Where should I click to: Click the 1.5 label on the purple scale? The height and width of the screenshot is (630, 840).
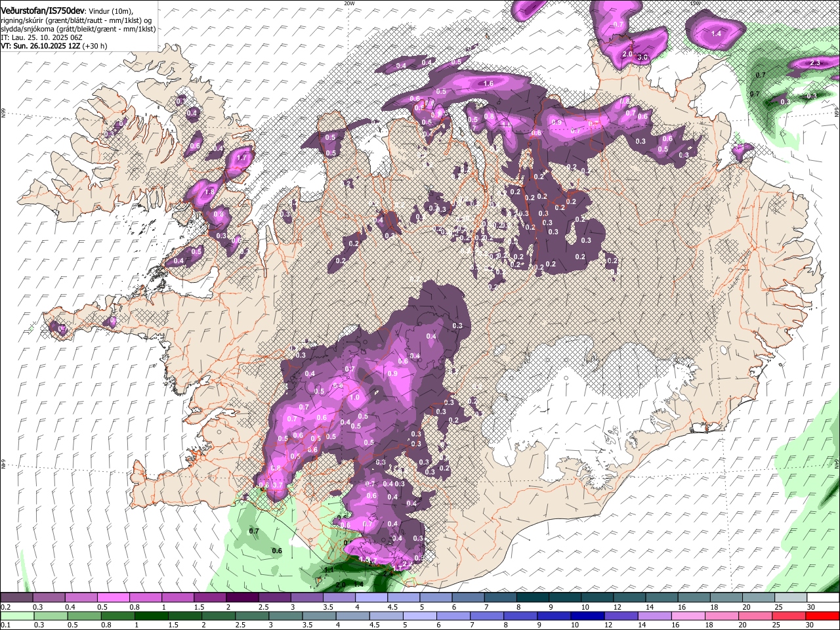[199, 607]
